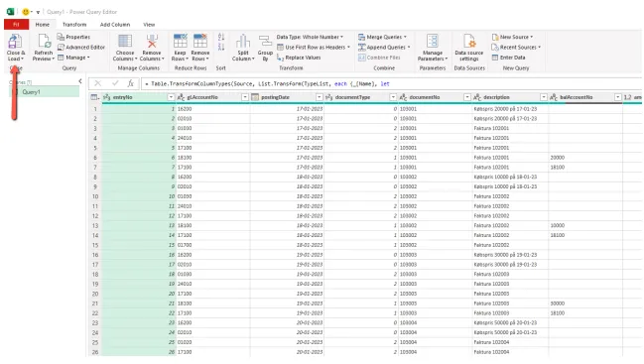Click the entryNo data type icon

[x=107, y=97]
